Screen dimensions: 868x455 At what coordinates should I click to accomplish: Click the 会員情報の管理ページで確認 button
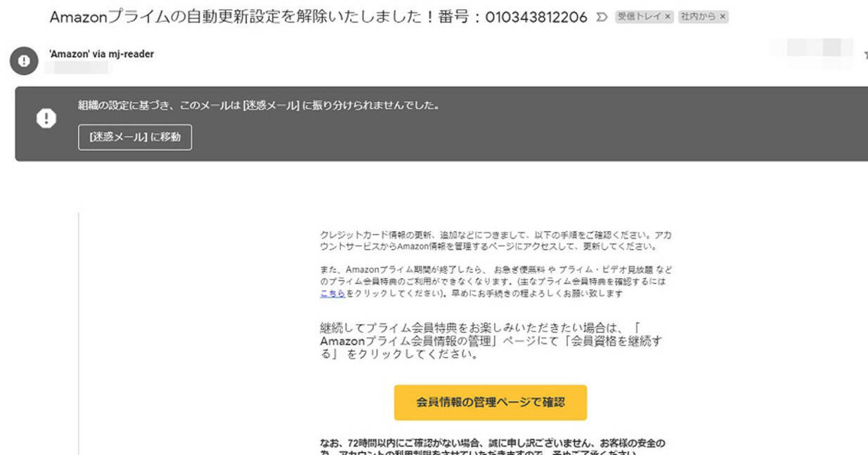[x=490, y=402]
